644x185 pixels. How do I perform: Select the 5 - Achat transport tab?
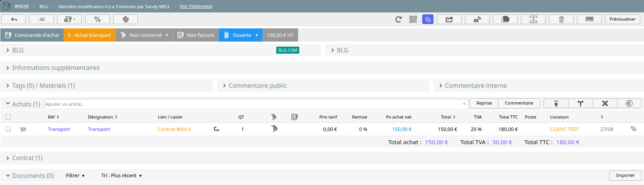pyautogui.click(x=89, y=35)
